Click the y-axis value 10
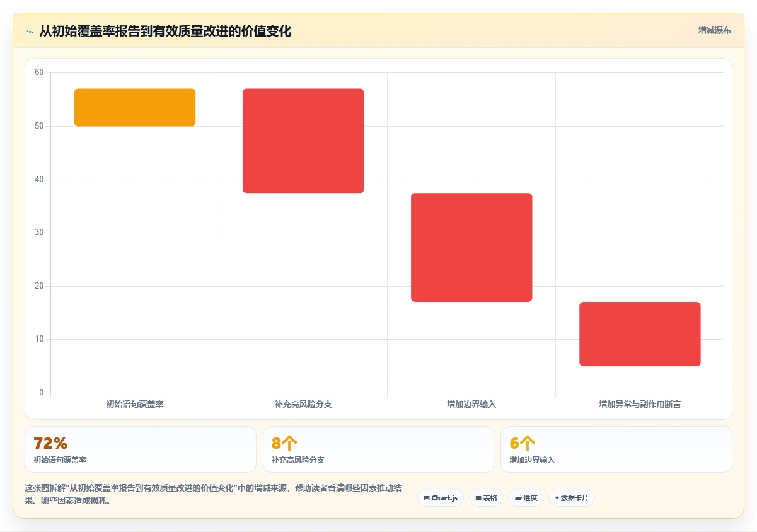The image size is (757, 532). [x=39, y=339]
